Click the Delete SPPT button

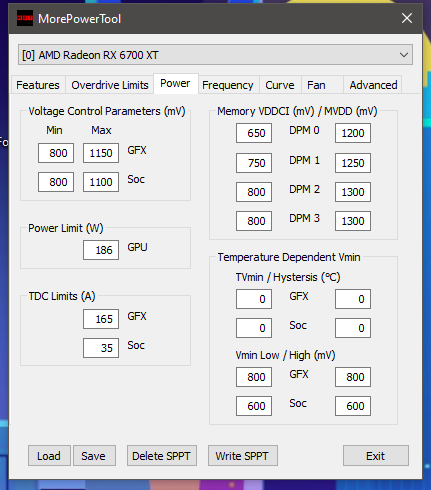(x=162, y=456)
